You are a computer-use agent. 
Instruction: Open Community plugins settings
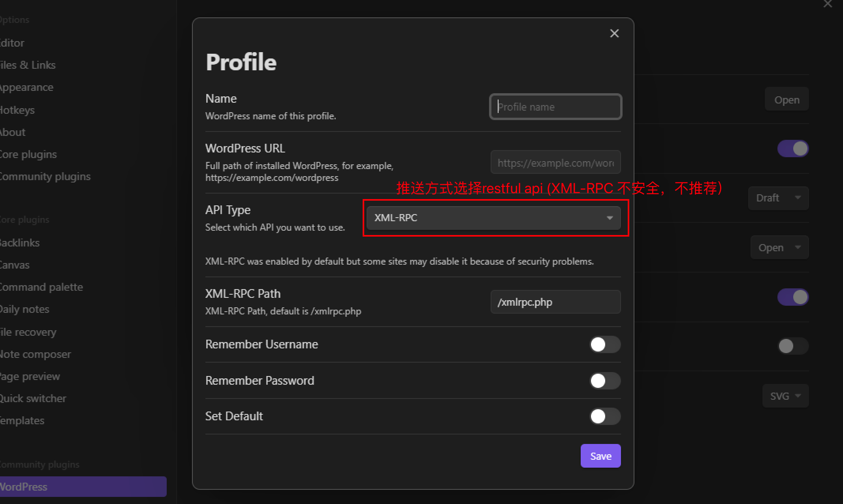click(45, 177)
